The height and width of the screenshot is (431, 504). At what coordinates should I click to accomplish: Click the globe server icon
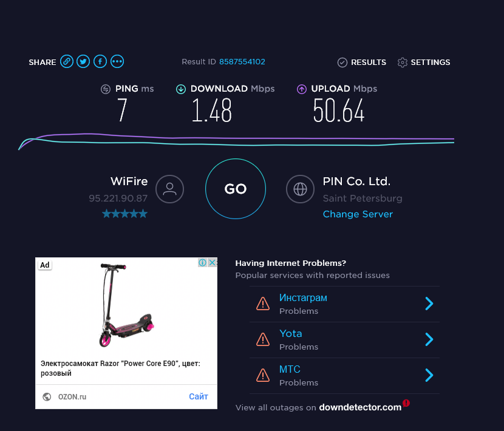tap(300, 189)
